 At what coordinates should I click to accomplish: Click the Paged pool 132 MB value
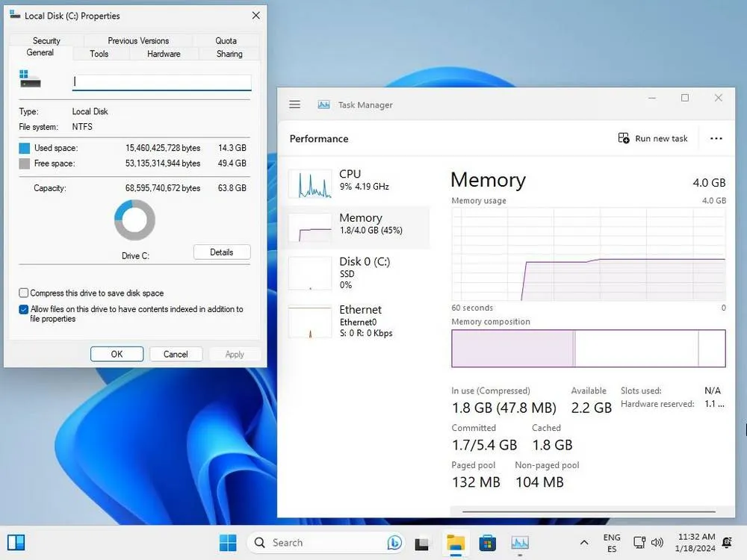pos(476,482)
